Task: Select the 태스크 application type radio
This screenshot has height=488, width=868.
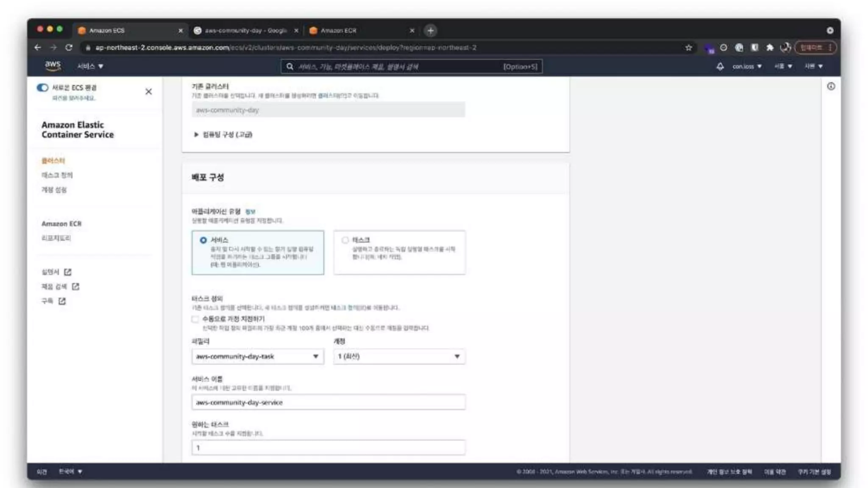Action: click(345, 240)
